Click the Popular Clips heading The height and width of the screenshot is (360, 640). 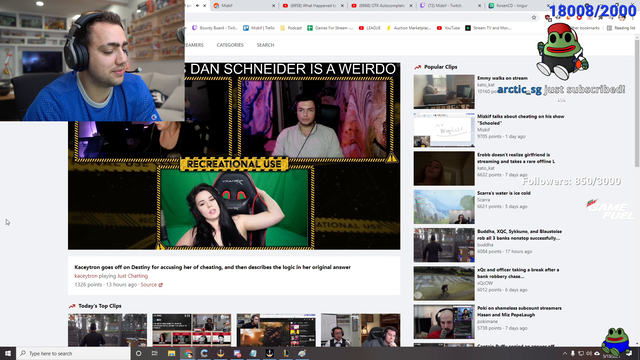pos(440,67)
